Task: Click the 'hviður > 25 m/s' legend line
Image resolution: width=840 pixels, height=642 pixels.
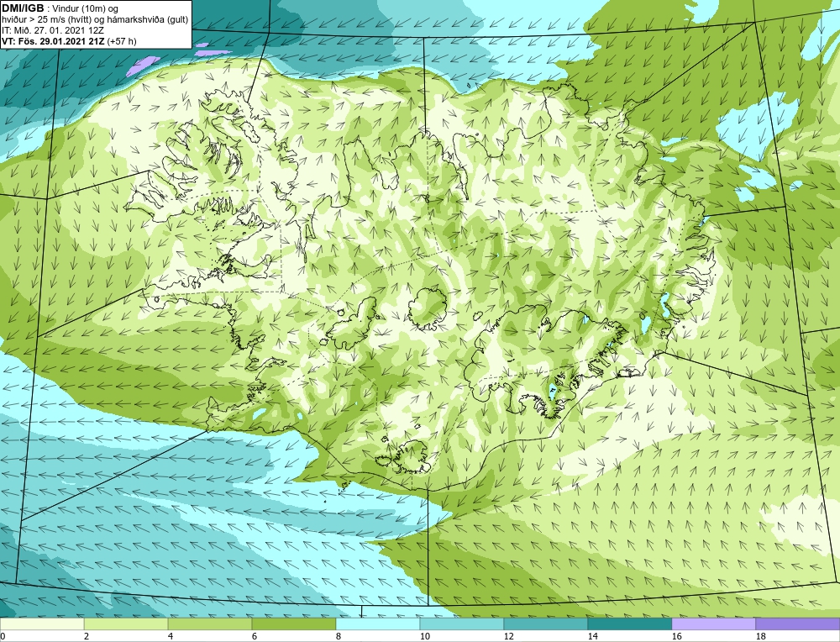Action: [95, 20]
